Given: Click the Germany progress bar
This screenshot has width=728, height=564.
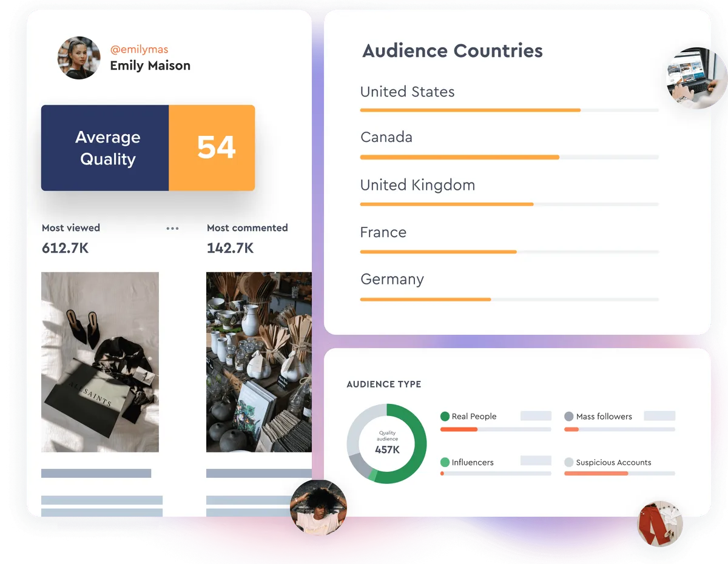Looking at the screenshot, I should (x=509, y=299).
